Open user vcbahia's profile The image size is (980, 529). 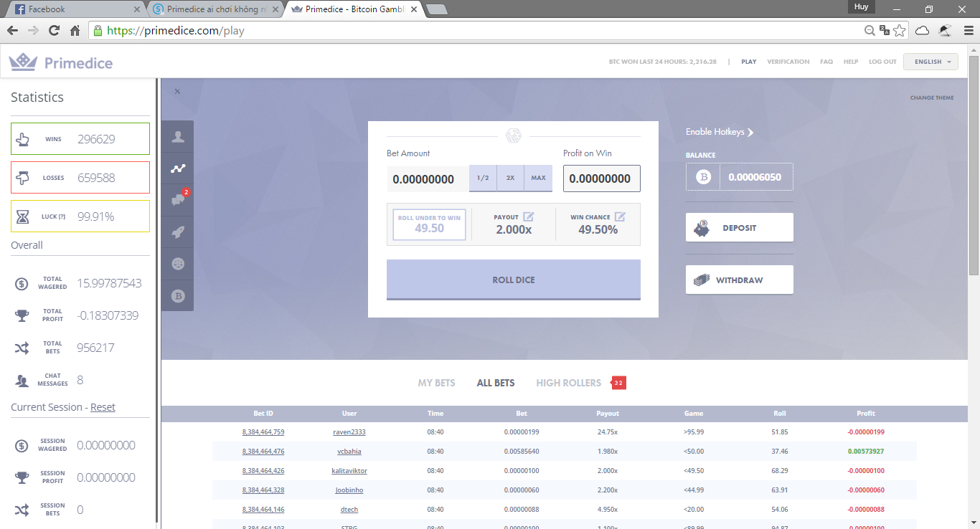click(349, 452)
